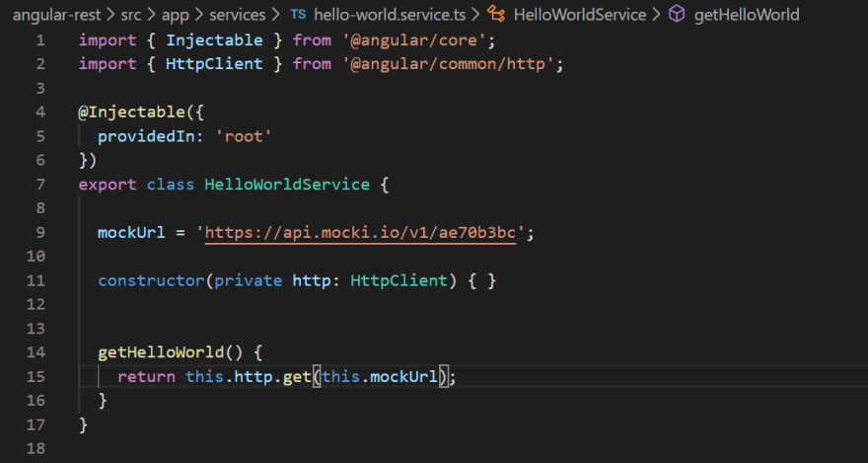Click the constructor keyword
Screen dimensions: 868x463
pyautogui.click(x=151, y=280)
